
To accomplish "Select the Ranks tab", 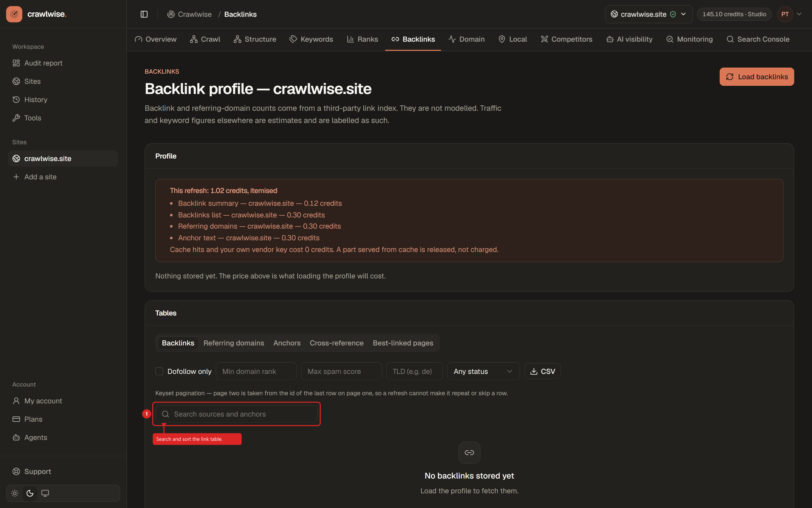I will pyautogui.click(x=362, y=39).
